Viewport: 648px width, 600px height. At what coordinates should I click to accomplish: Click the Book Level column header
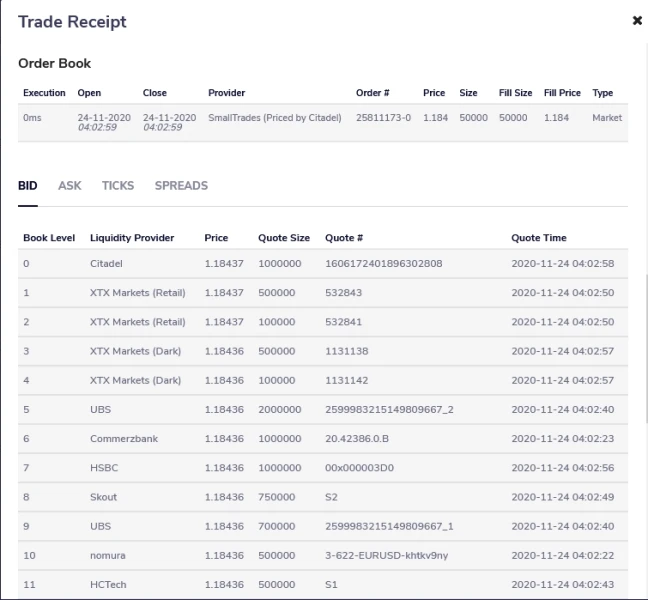coord(49,238)
